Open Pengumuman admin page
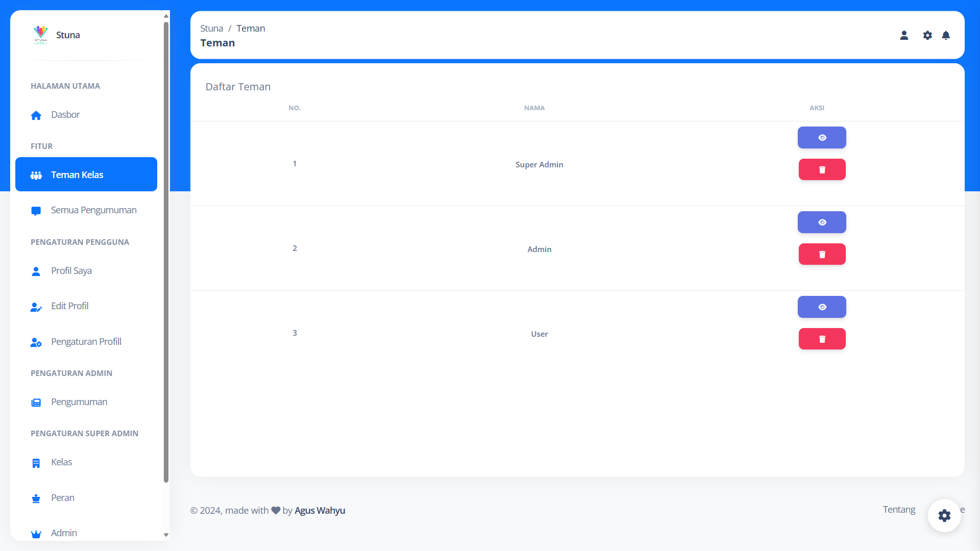980x551 pixels. (x=86, y=402)
